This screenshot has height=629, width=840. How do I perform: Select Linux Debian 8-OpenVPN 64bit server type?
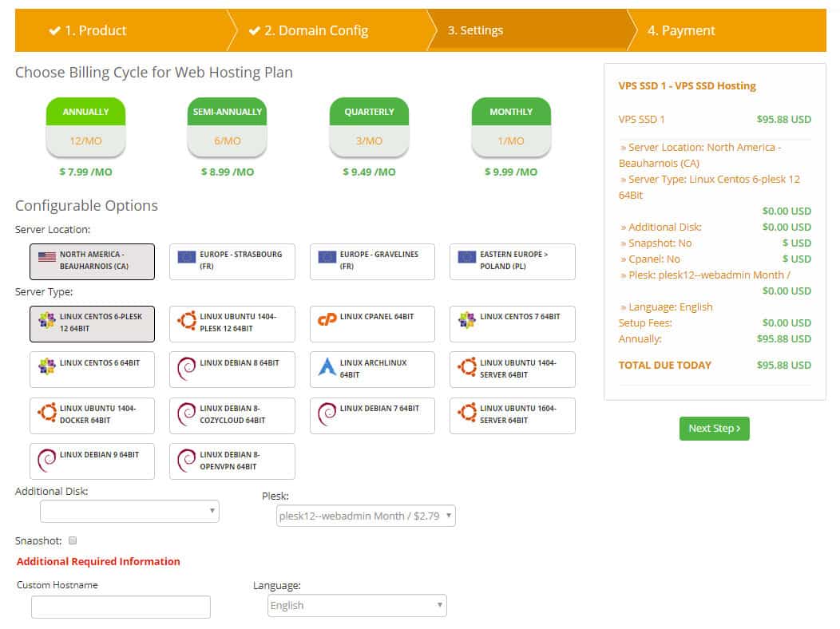(232, 461)
